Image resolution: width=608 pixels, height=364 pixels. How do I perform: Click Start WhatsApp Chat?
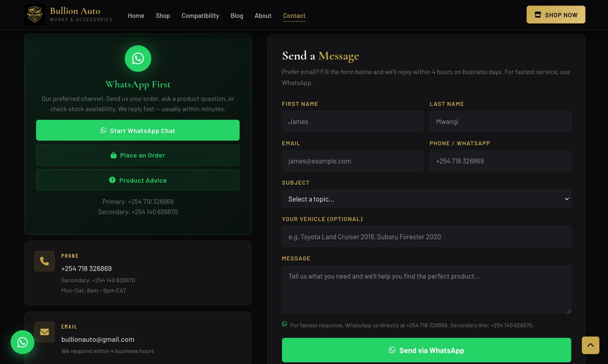pyautogui.click(x=138, y=130)
